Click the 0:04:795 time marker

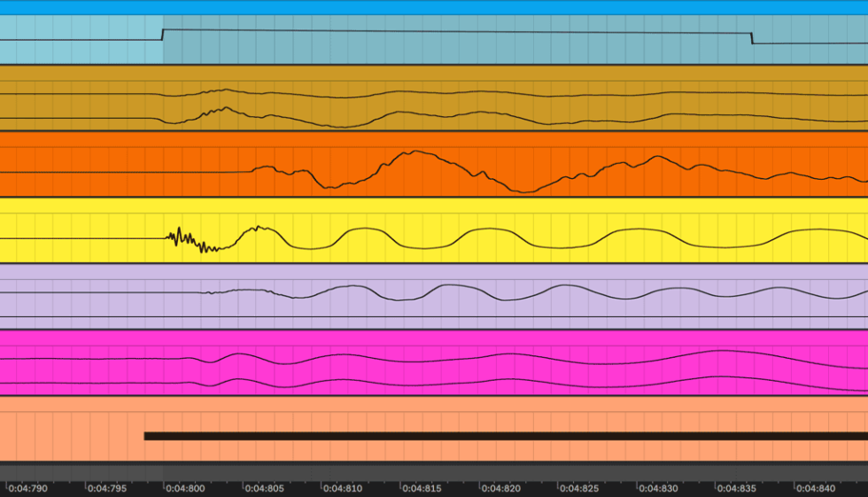pyautogui.click(x=107, y=488)
